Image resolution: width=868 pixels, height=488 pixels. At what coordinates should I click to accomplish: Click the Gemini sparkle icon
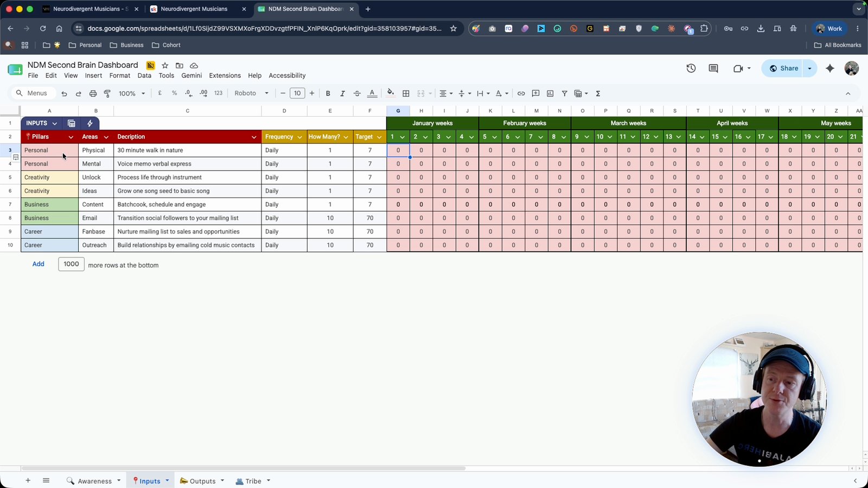[830, 68]
